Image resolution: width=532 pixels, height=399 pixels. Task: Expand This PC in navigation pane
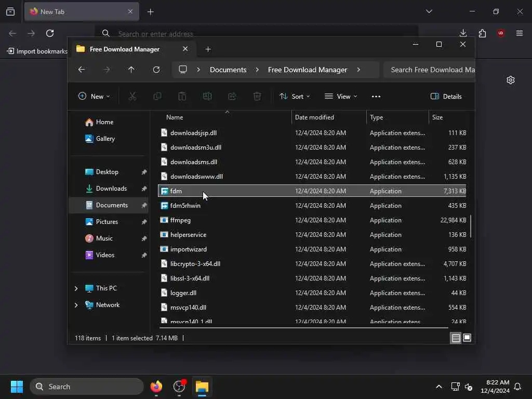pyautogui.click(x=76, y=288)
